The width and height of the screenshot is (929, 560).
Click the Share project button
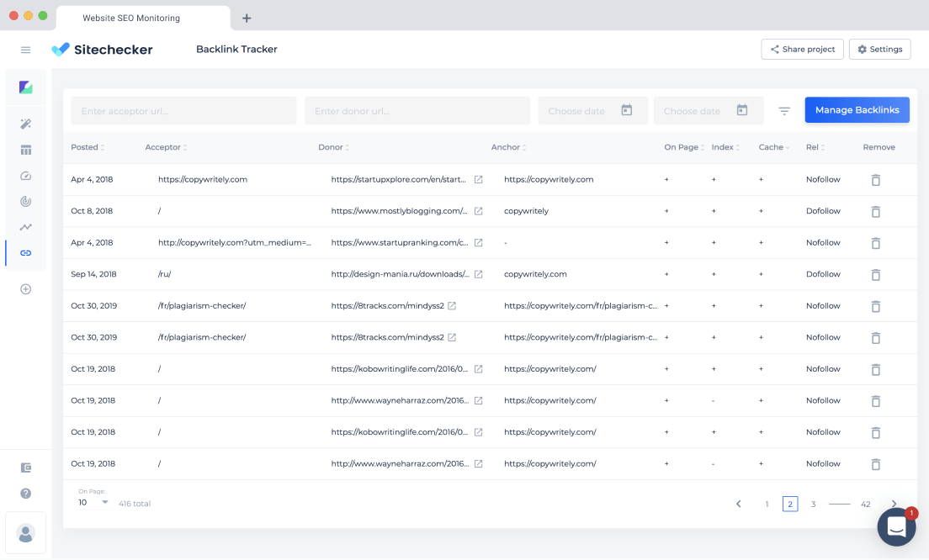[802, 50]
